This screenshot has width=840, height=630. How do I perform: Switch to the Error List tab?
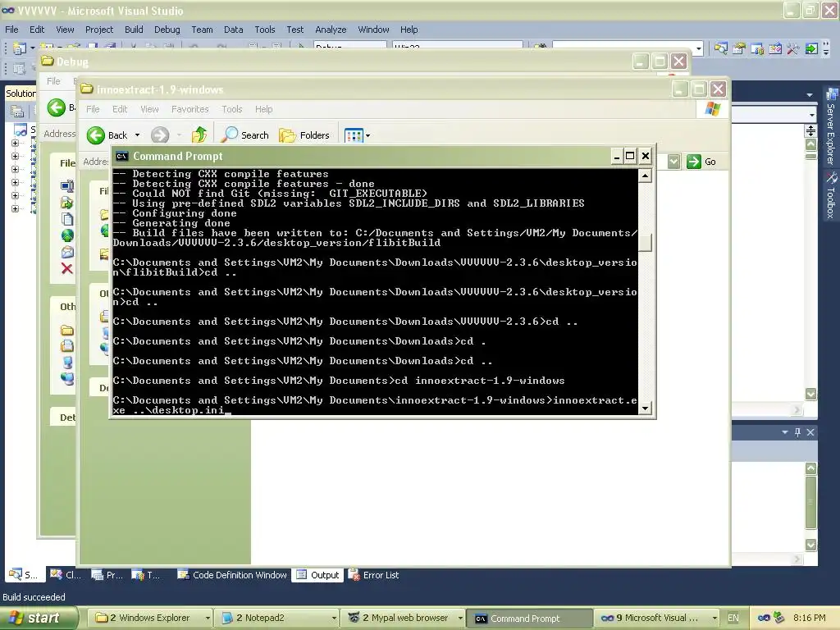coord(374,575)
